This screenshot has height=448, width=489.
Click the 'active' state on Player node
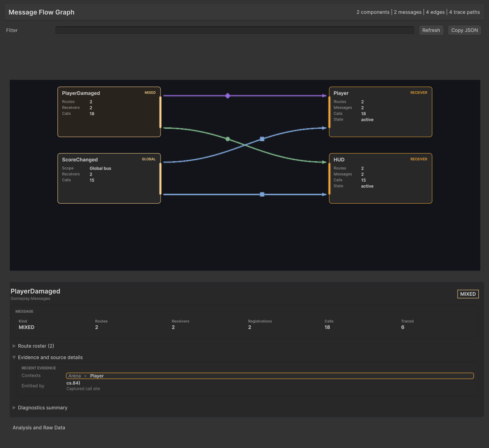click(367, 120)
